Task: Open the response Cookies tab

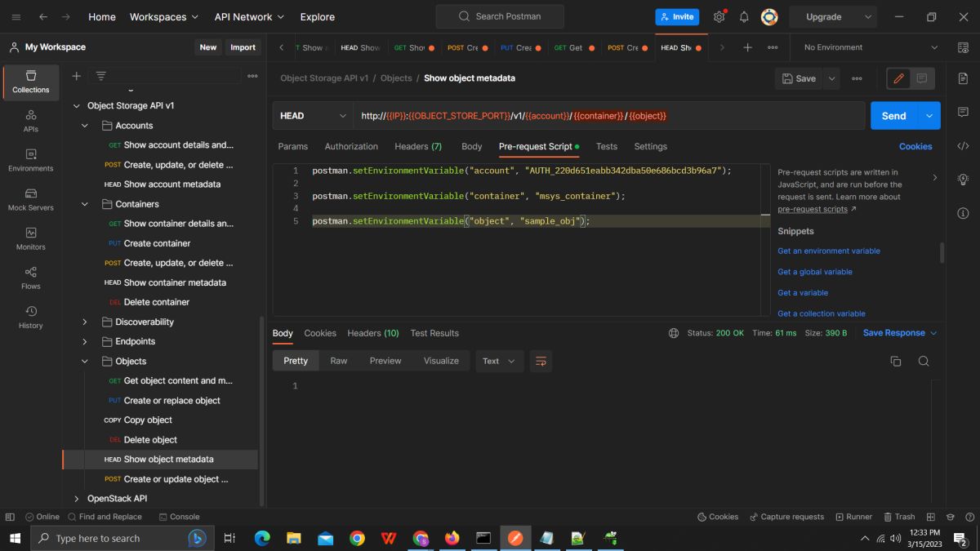Action: pyautogui.click(x=320, y=333)
